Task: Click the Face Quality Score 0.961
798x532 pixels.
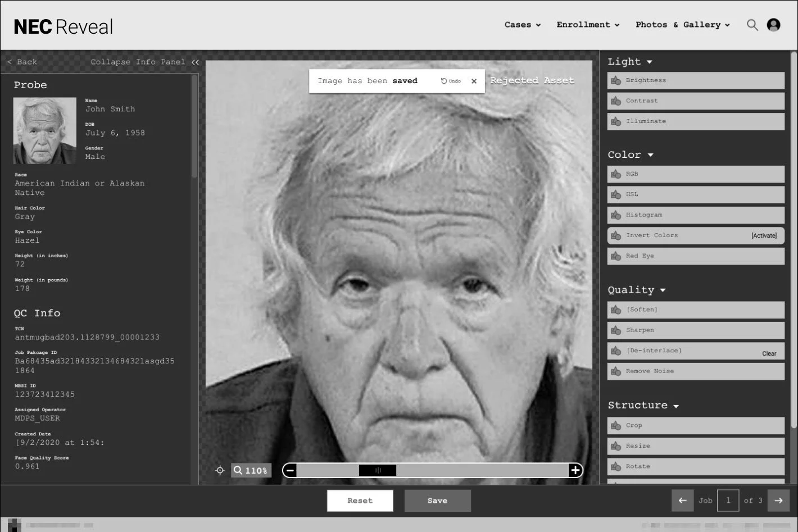Action: pyautogui.click(x=27, y=466)
